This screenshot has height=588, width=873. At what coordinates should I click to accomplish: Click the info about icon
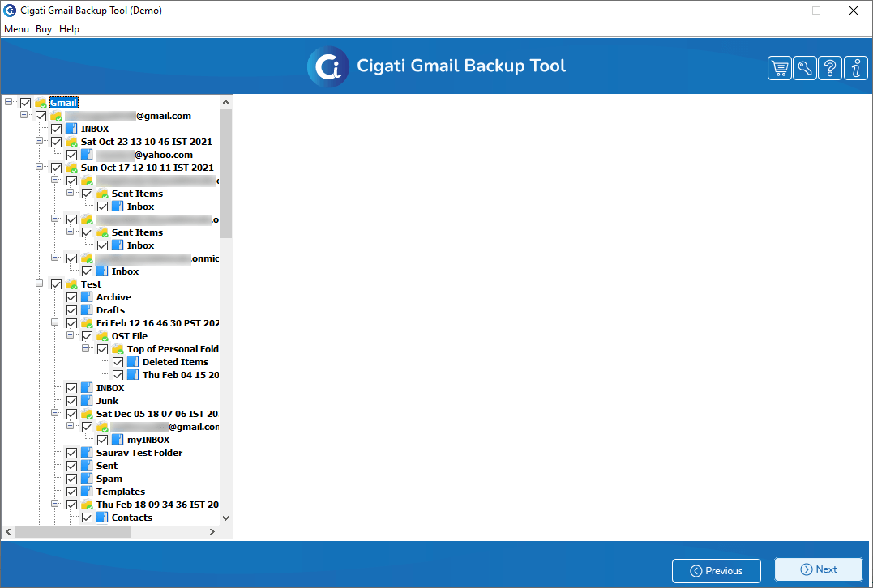tap(856, 68)
